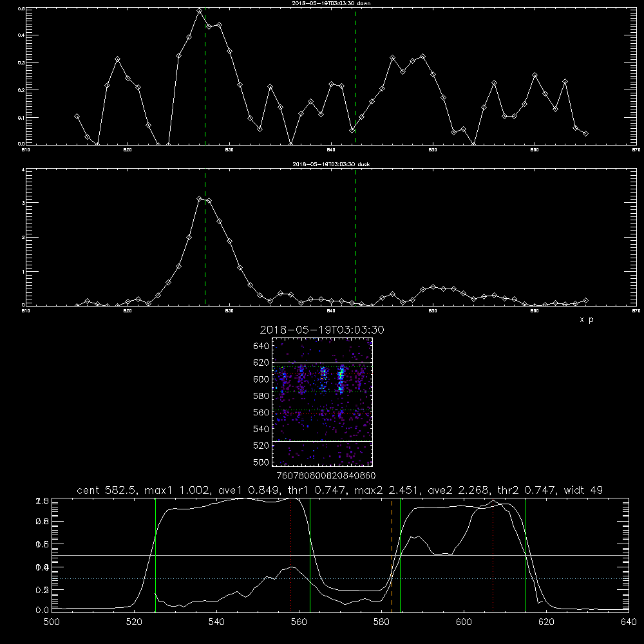
Task: Click the '580' x-axis label of bottom plot
Action: pos(381,621)
